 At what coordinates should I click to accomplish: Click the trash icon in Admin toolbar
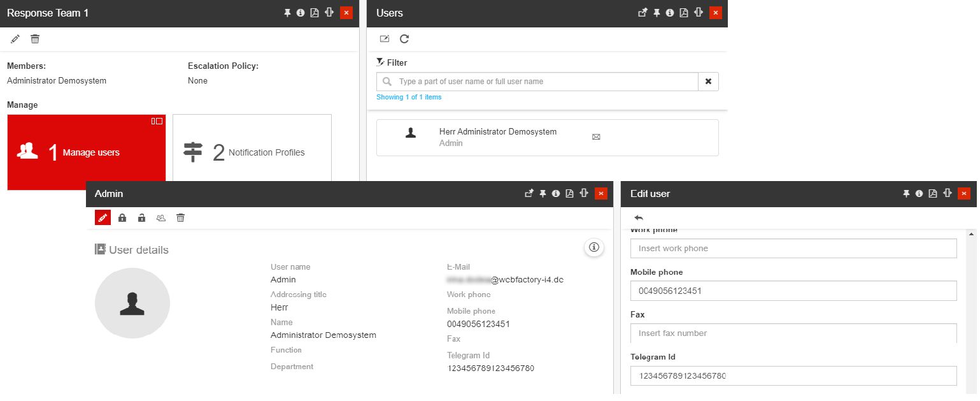click(x=181, y=218)
